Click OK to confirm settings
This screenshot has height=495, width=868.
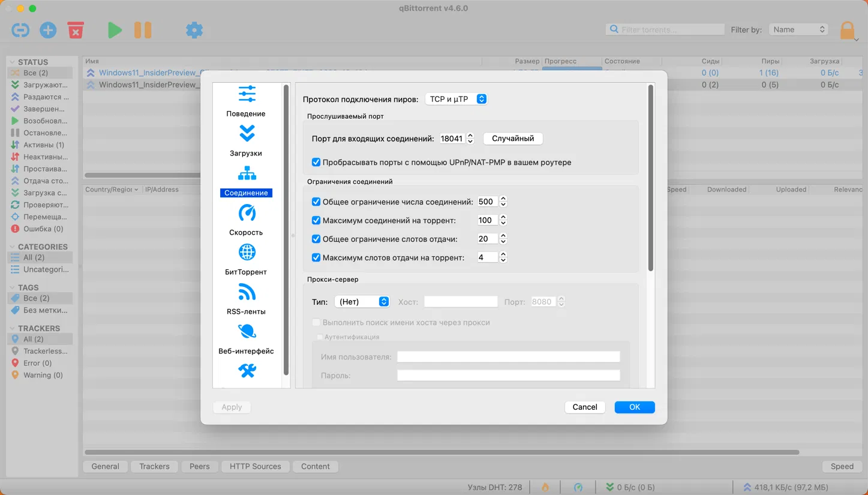tap(635, 407)
